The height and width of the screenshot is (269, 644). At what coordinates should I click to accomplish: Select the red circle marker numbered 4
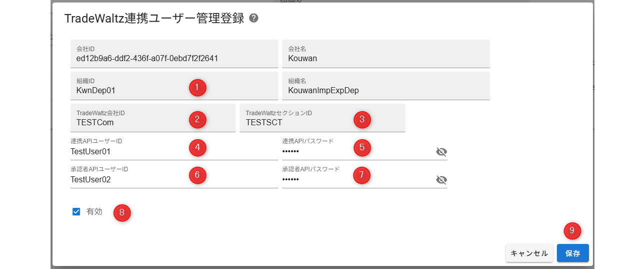(197, 147)
